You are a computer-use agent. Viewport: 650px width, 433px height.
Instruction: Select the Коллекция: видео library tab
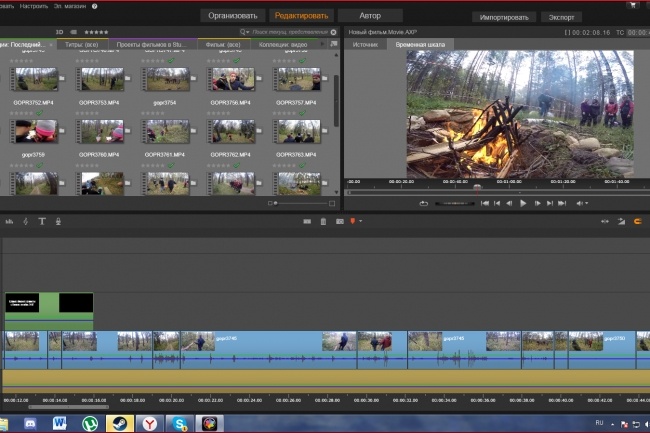pos(283,44)
